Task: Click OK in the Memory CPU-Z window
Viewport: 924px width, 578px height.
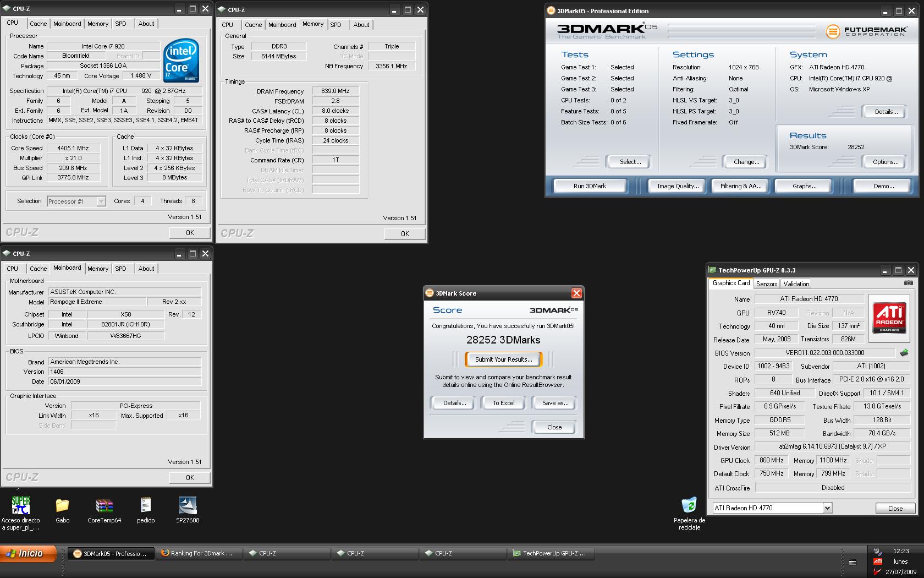Action: point(405,234)
